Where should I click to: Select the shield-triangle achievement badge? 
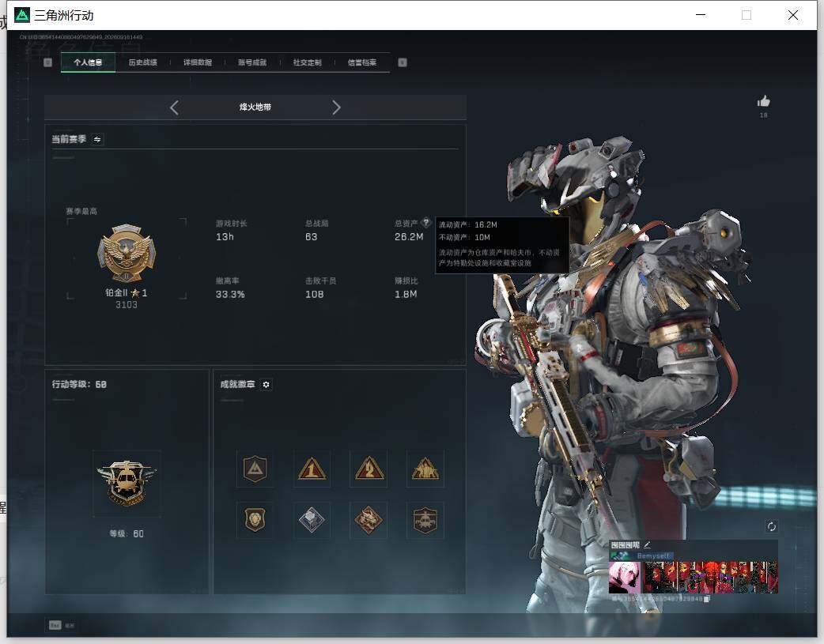[x=255, y=469]
